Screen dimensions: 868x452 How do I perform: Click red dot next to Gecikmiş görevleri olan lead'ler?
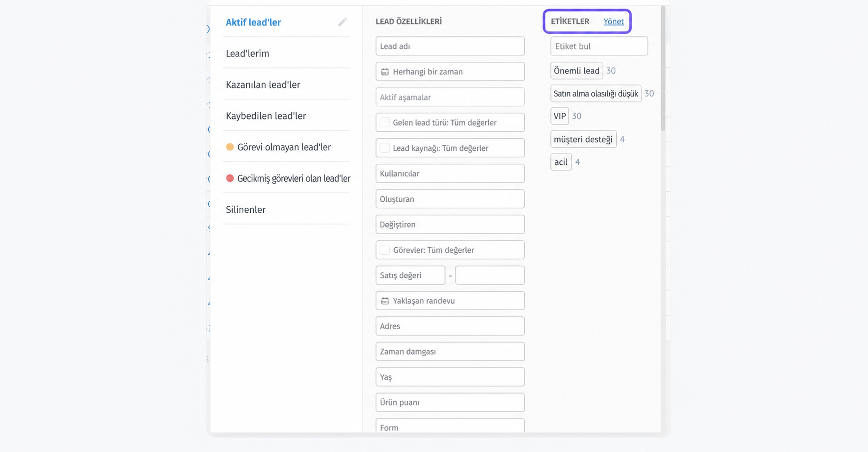(230, 178)
